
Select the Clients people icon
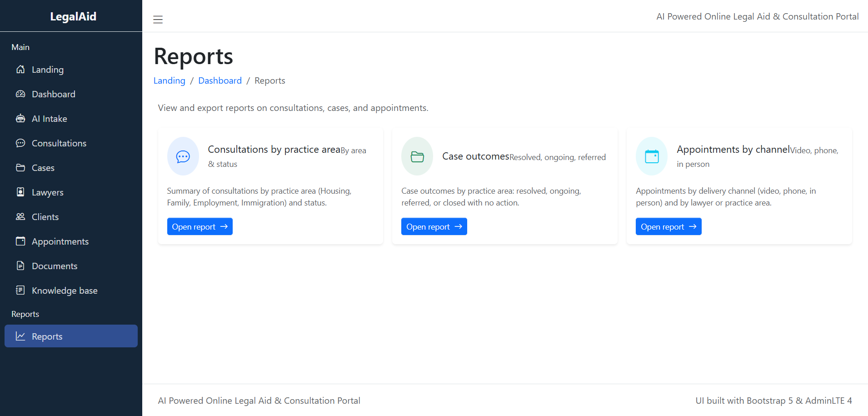[x=21, y=216]
